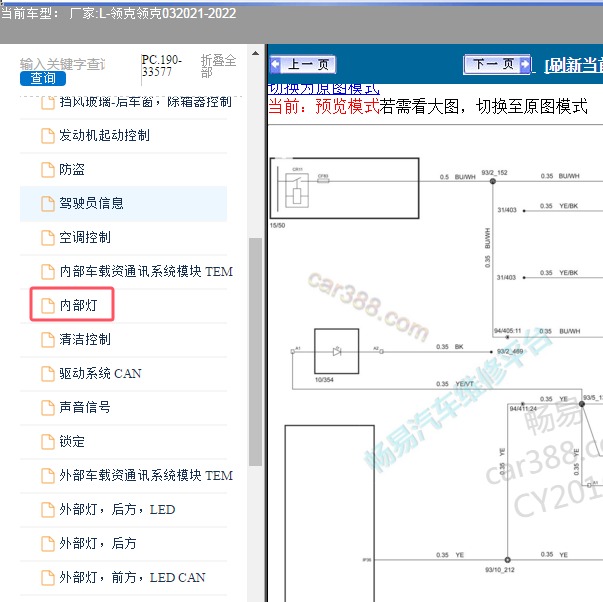Click the document icon beside 外部灯，后方，LED
The image size is (603, 602).
(x=48, y=509)
